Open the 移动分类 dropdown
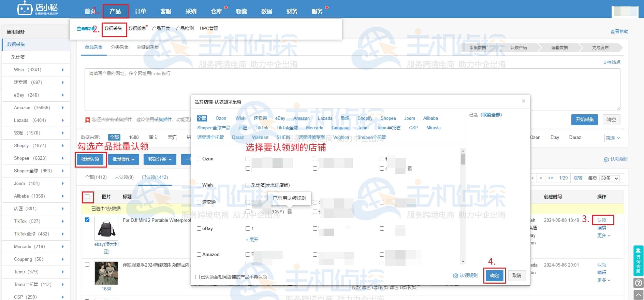Image resolution: width=644 pixels, height=300 pixels. click(160, 159)
